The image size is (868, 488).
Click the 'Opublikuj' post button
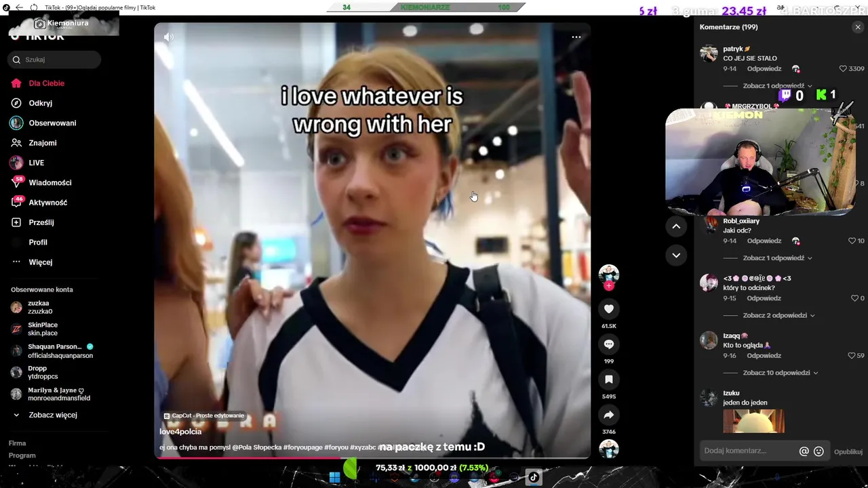pyautogui.click(x=848, y=451)
